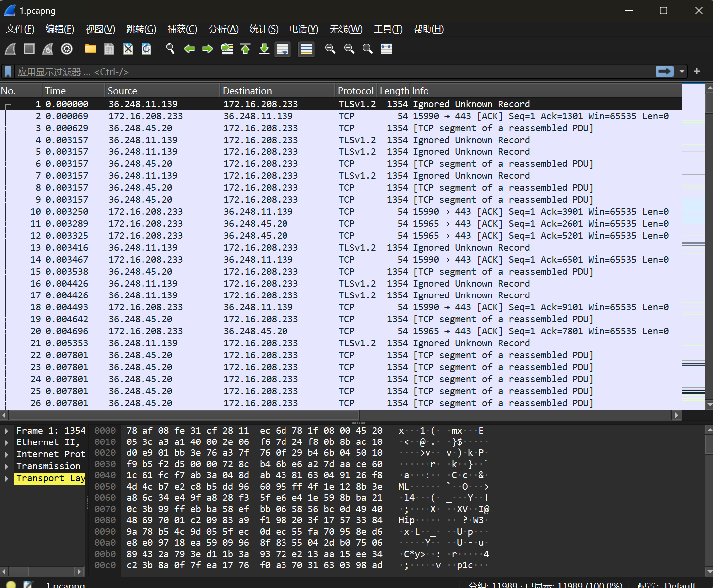This screenshot has height=588, width=713.
Task: Zoom in on packet list text
Action: click(x=330, y=49)
